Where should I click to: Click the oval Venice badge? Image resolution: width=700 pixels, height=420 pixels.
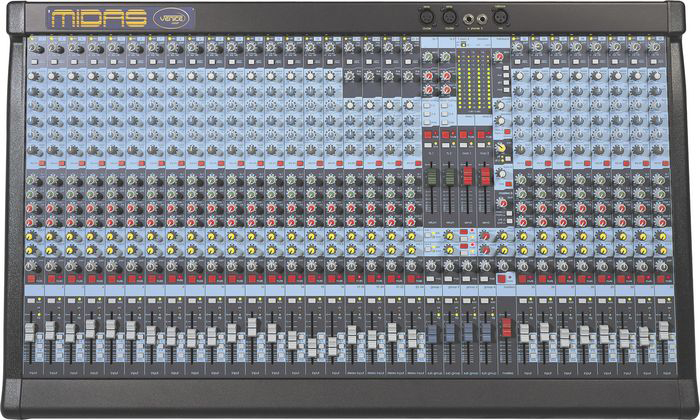pyautogui.click(x=171, y=19)
